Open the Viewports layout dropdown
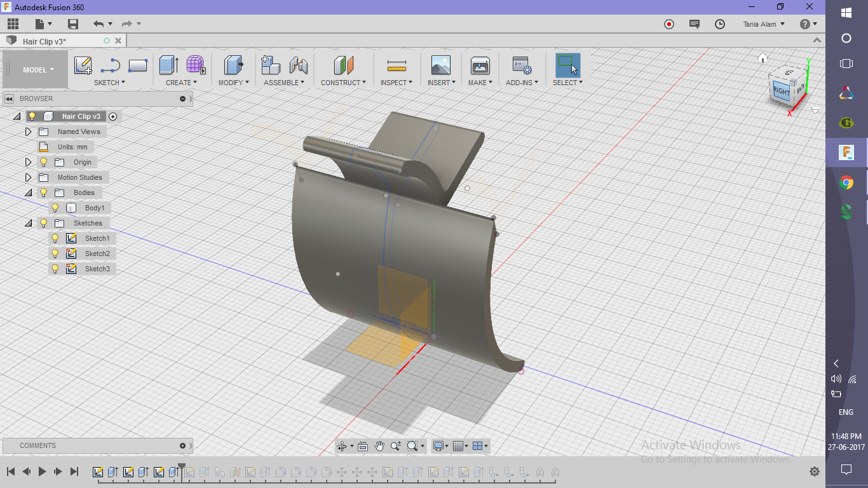Viewport: 868px width, 488px height. [481, 446]
